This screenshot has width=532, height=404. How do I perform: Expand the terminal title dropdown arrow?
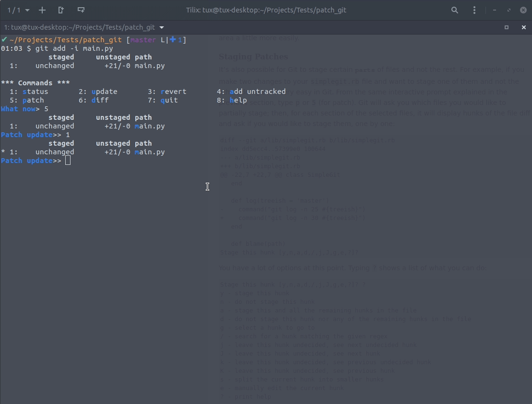point(162,28)
